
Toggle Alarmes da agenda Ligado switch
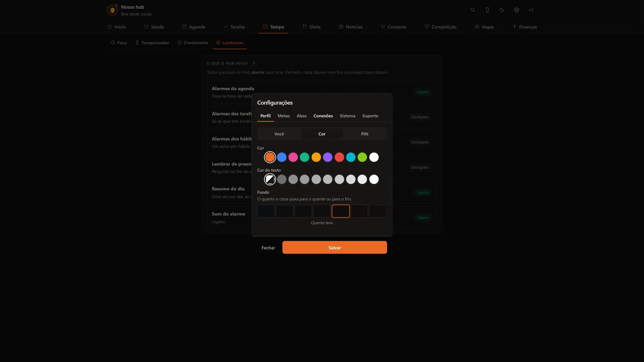423,92
